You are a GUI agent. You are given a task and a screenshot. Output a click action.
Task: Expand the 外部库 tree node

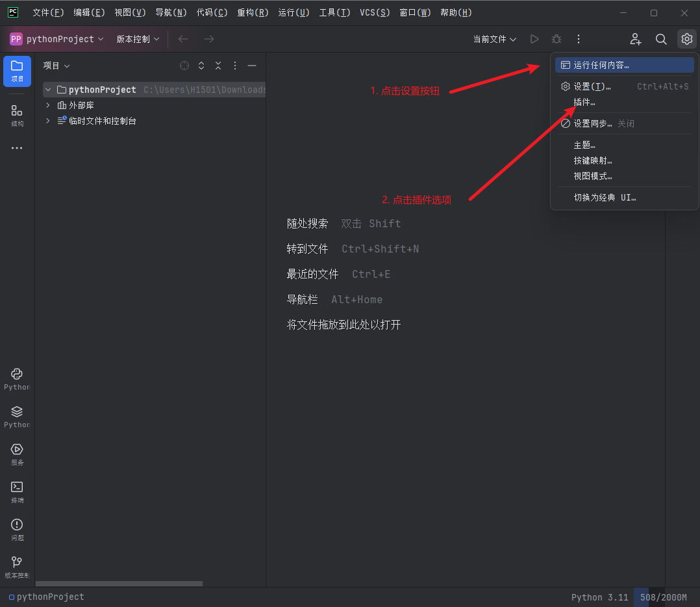coord(47,105)
